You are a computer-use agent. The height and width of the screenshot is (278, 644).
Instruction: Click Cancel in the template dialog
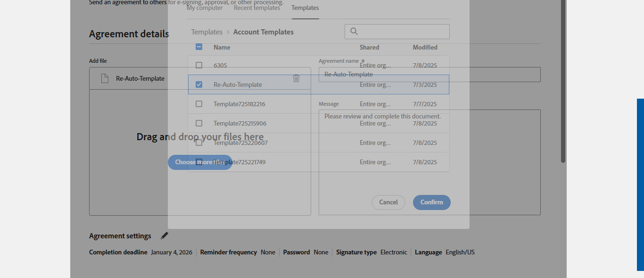pyautogui.click(x=388, y=202)
